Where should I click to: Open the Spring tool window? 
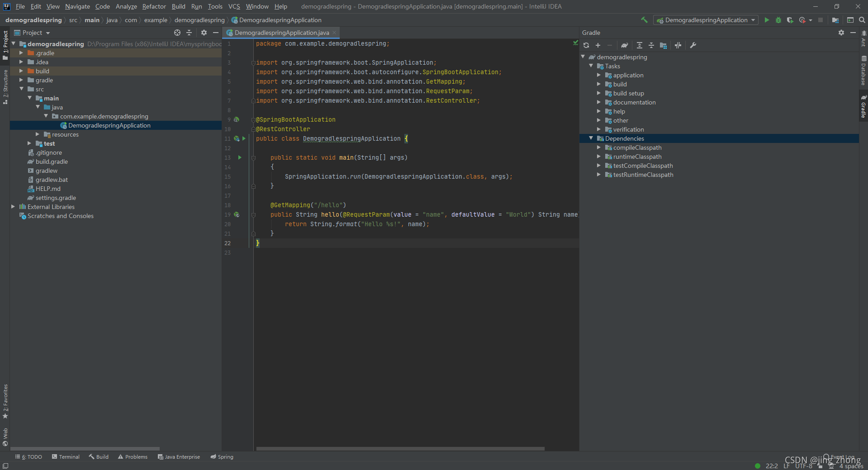tap(222, 457)
